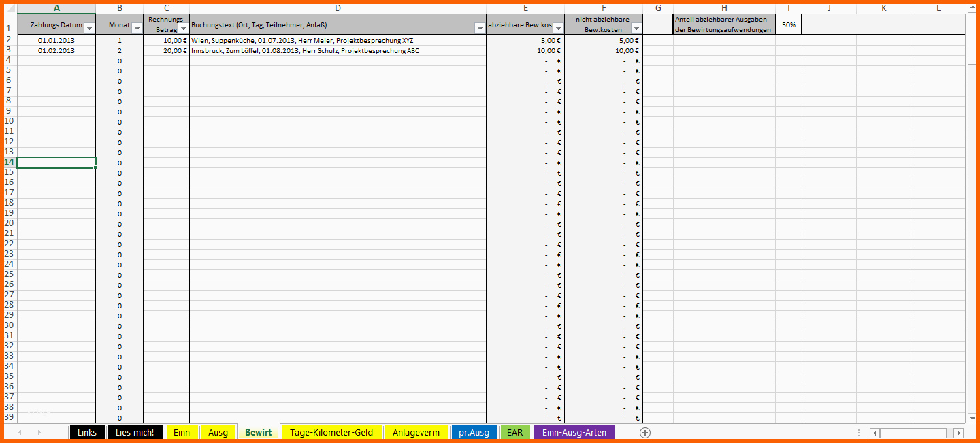This screenshot has height=443, width=980.
Task: Click the horizontal scrollbar thumb
Action: click(913, 433)
